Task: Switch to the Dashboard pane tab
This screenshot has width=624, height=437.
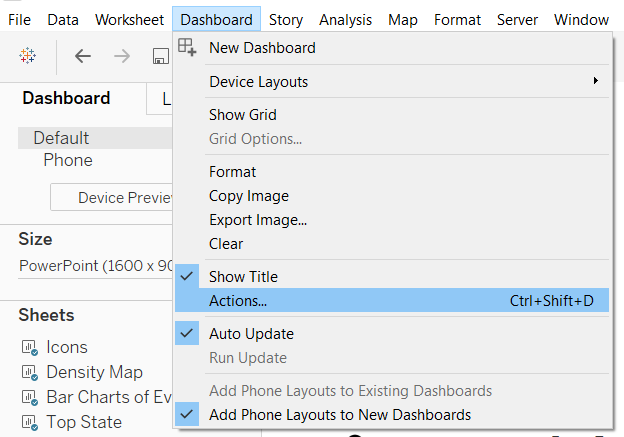Action: click(x=66, y=98)
